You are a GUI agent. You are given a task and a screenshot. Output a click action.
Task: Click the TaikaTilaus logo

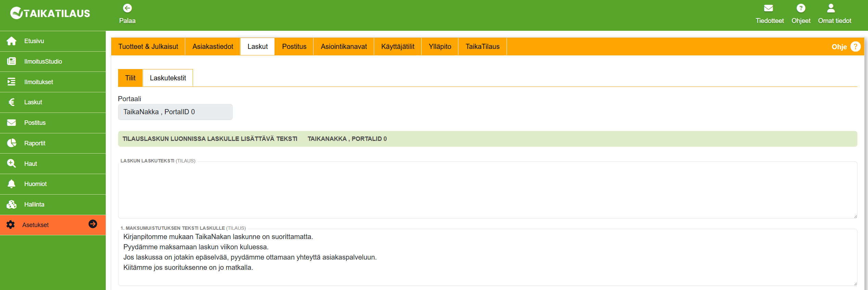(x=50, y=13)
